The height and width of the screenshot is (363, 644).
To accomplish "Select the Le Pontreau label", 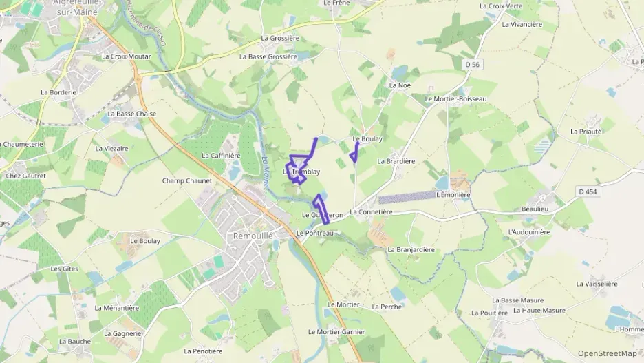I will tap(315, 233).
